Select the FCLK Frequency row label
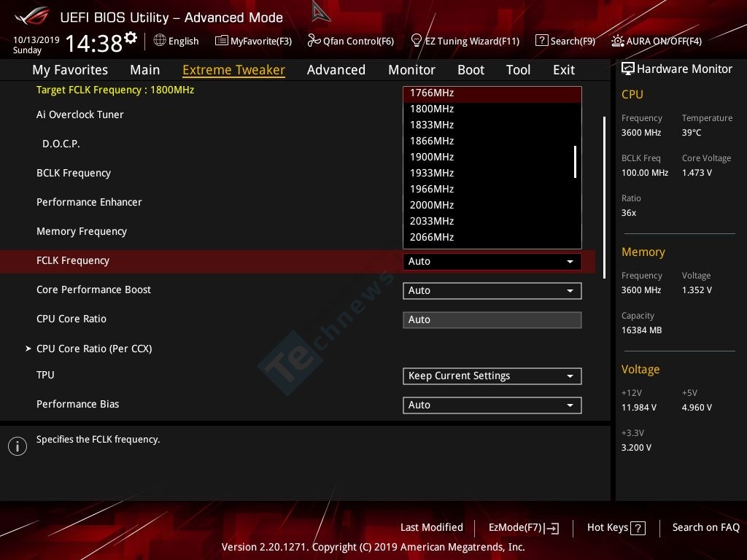This screenshot has height=560, width=747. click(73, 261)
